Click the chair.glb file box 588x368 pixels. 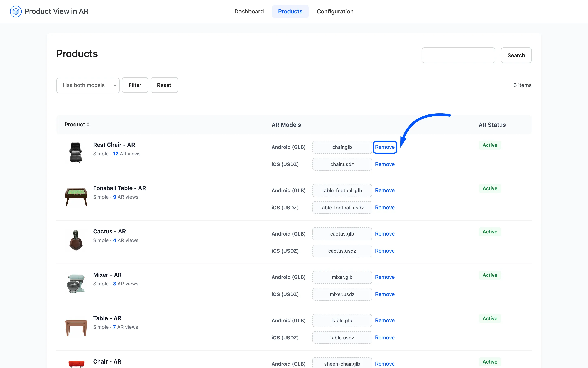(342, 147)
